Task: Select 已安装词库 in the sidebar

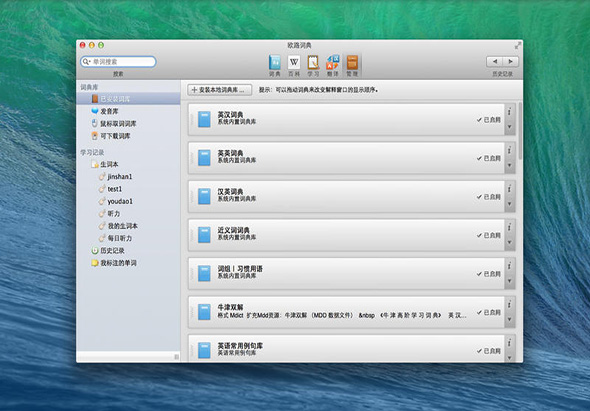Action: click(128, 99)
